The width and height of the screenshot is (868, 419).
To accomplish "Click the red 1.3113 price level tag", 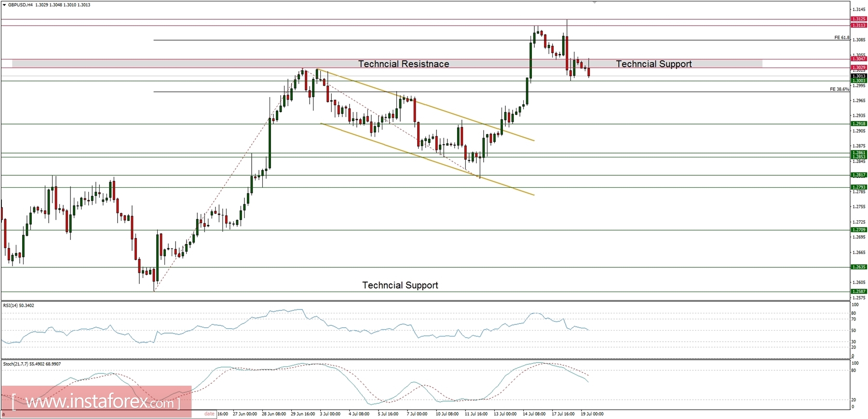I will [x=859, y=25].
